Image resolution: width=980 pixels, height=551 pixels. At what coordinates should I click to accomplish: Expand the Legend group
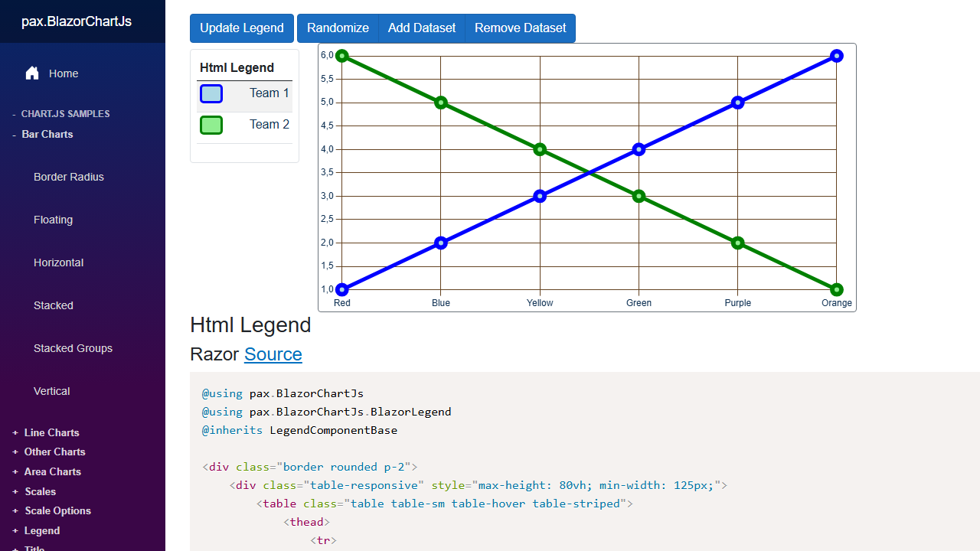click(36, 530)
